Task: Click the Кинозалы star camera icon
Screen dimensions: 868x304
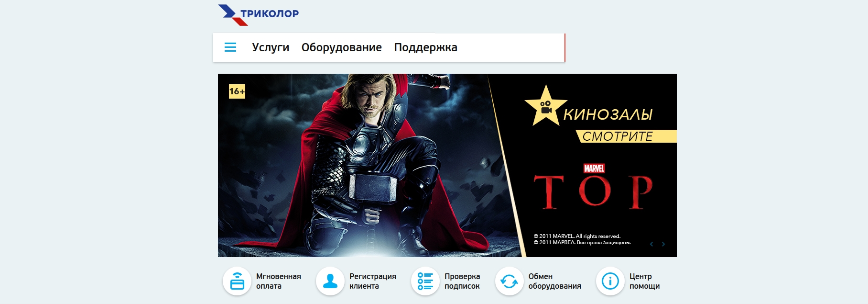Action: point(545,107)
